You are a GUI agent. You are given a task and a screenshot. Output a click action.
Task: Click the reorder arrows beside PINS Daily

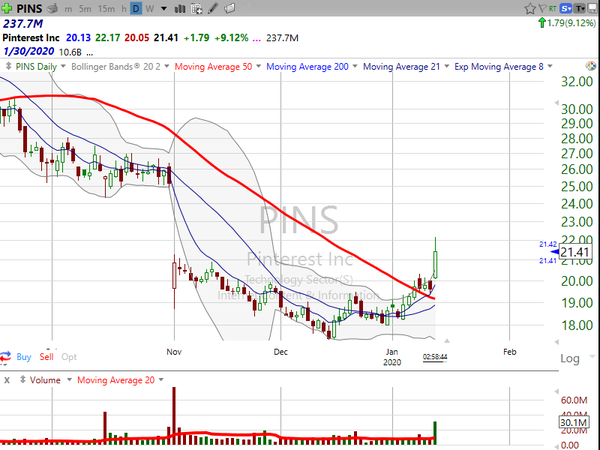pos(8,67)
